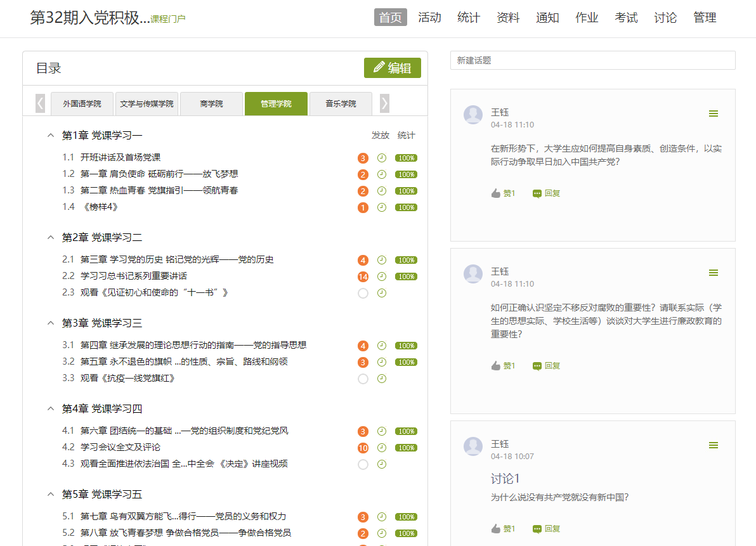This screenshot has width=756, height=546.
Task: Open the 讨论 menu in top navigation
Action: pyautogui.click(x=665, y=18)
